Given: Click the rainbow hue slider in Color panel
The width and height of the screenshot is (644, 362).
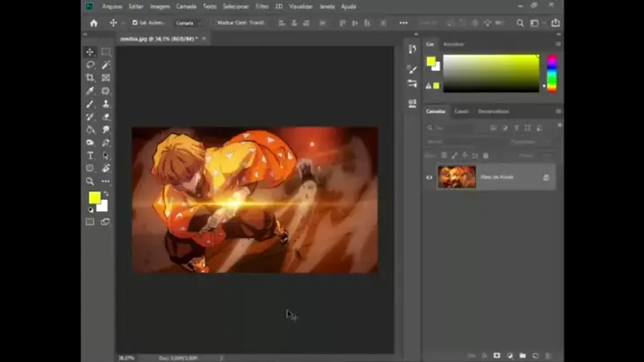Looking at the screenshot, I should (553, 73).
